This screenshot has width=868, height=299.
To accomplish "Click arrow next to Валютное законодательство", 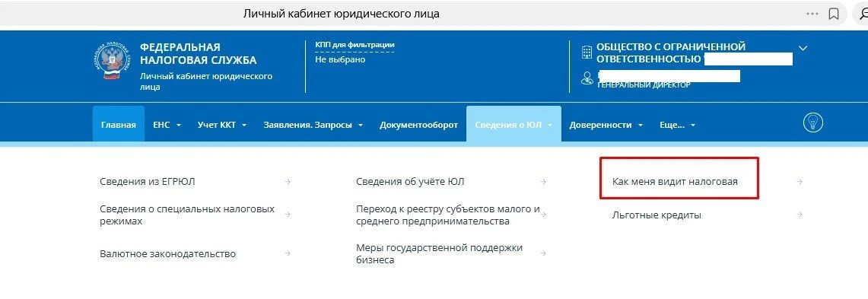I will 287,253.
